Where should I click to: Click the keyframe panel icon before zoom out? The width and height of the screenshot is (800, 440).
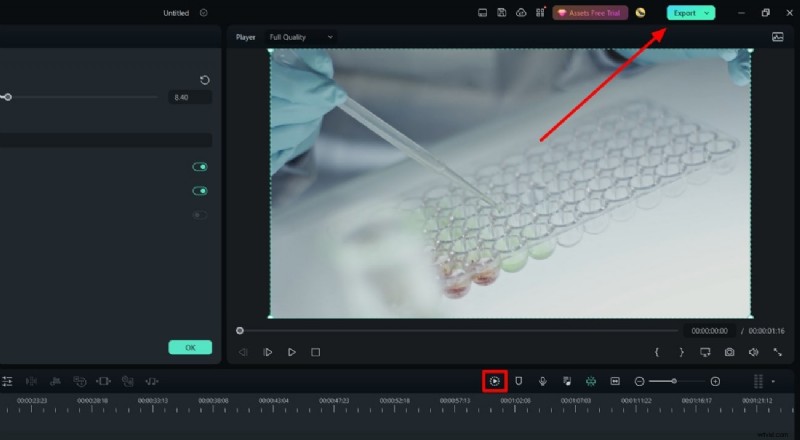[x=615, y=381]
